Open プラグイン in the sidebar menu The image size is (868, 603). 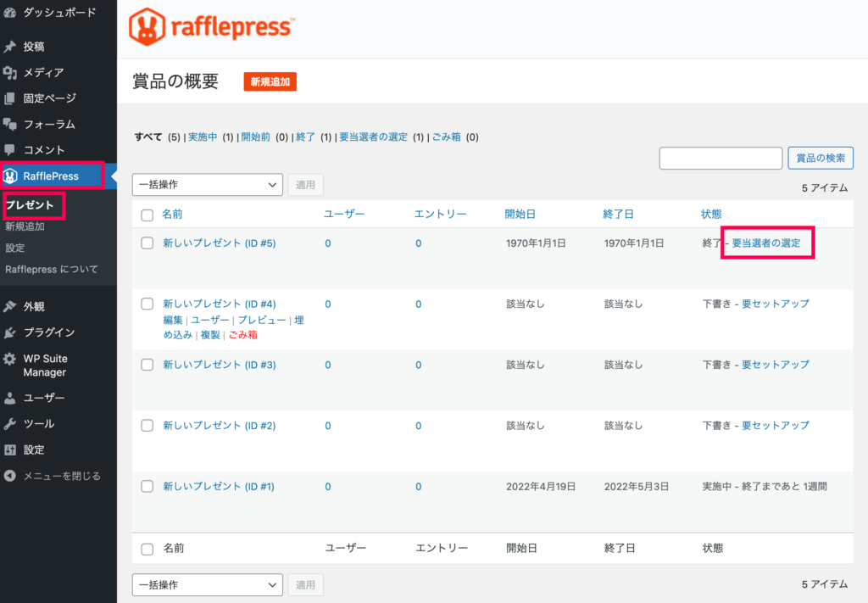[x=48, y=332]
